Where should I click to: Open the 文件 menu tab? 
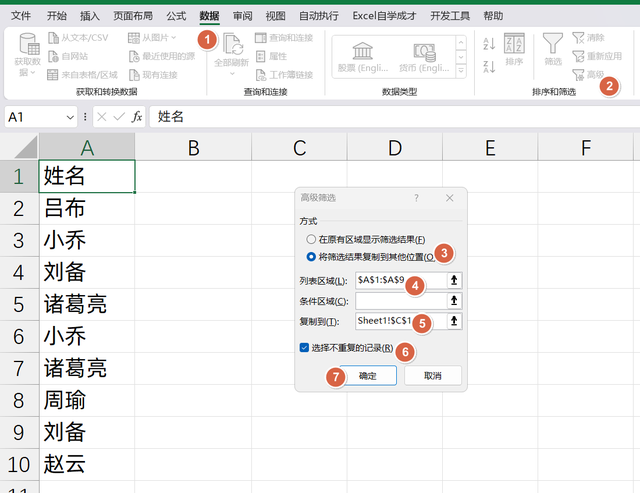[21, 16]
